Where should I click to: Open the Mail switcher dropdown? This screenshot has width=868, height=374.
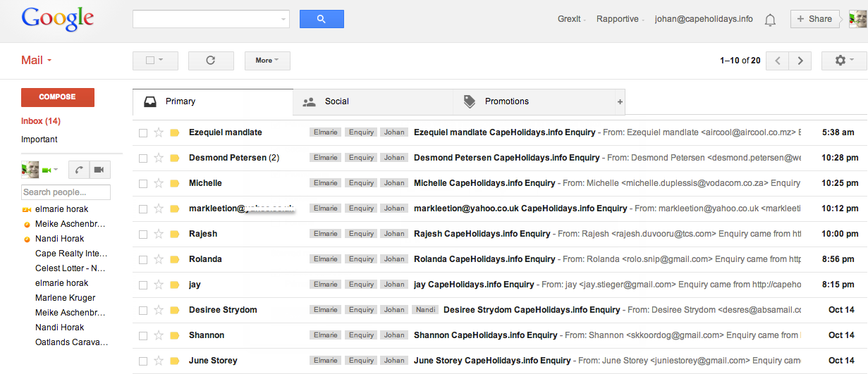point(37,61)
